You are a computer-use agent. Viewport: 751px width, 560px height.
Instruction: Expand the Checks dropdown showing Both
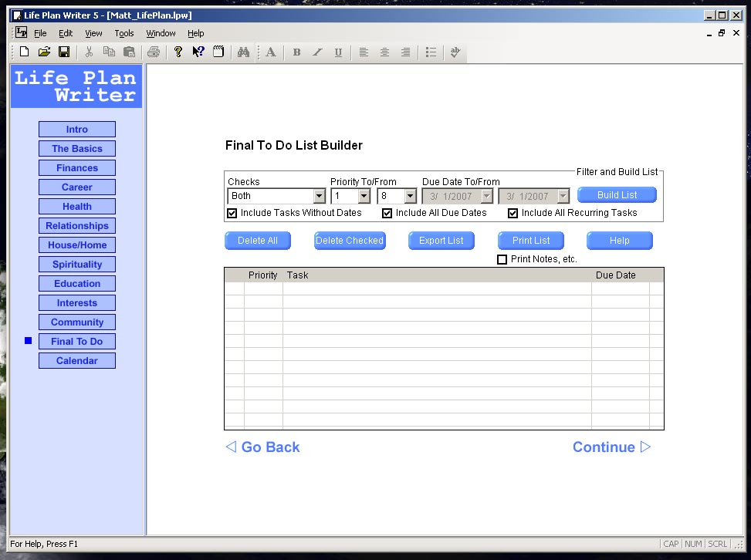tap(319, 196)
